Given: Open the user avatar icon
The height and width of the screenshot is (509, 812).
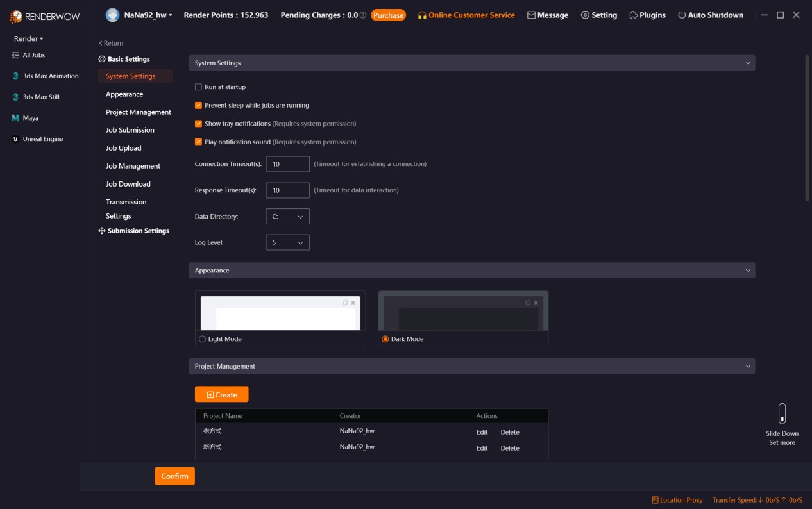Looking at the screenshot, I should click(113, 15).
